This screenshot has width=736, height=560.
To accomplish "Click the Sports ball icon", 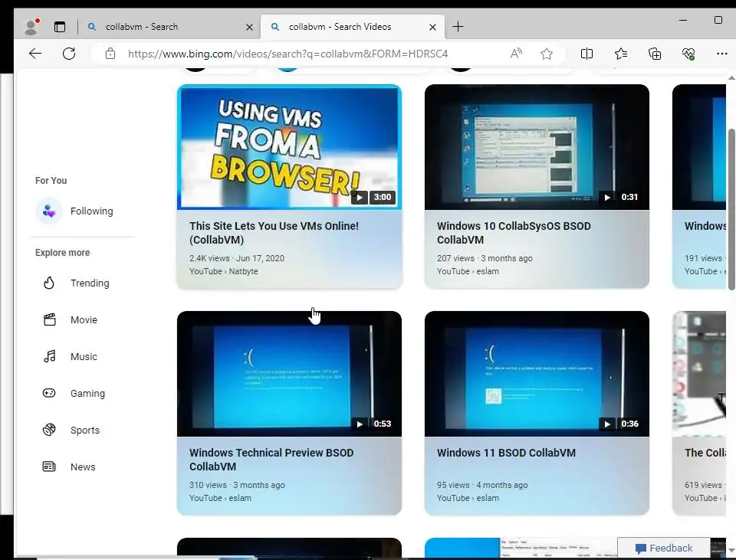I will tap(49, 430).
